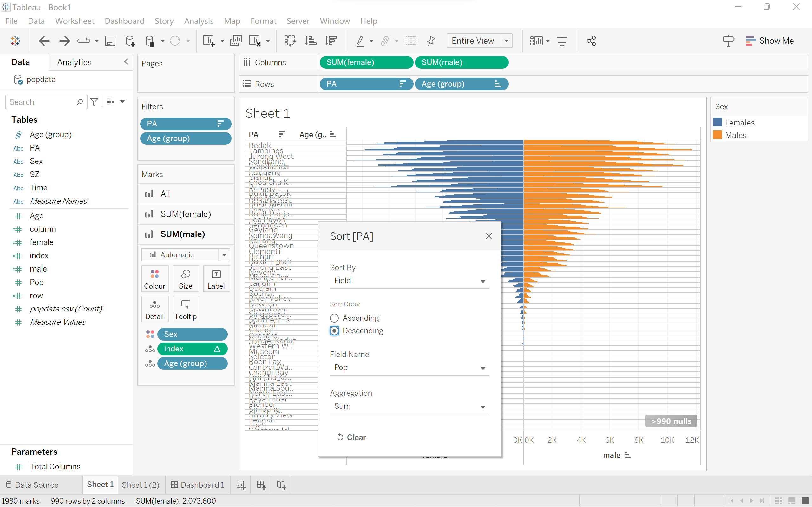Select the Descending sort order option
This screenshot has width=812, height=507.
334,331
